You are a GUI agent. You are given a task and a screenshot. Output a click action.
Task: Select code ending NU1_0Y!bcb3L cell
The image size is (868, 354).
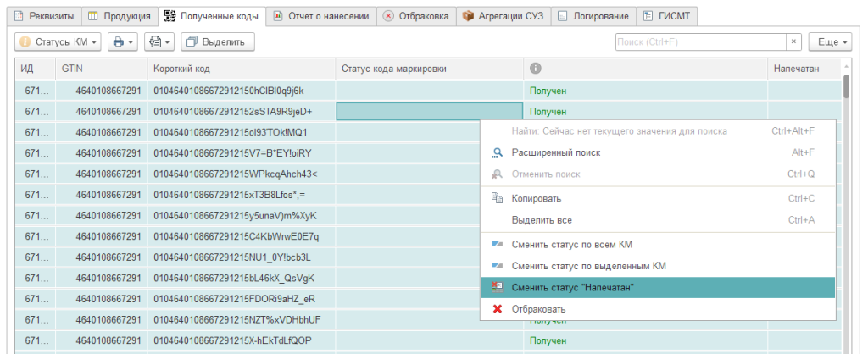(242, 257)
